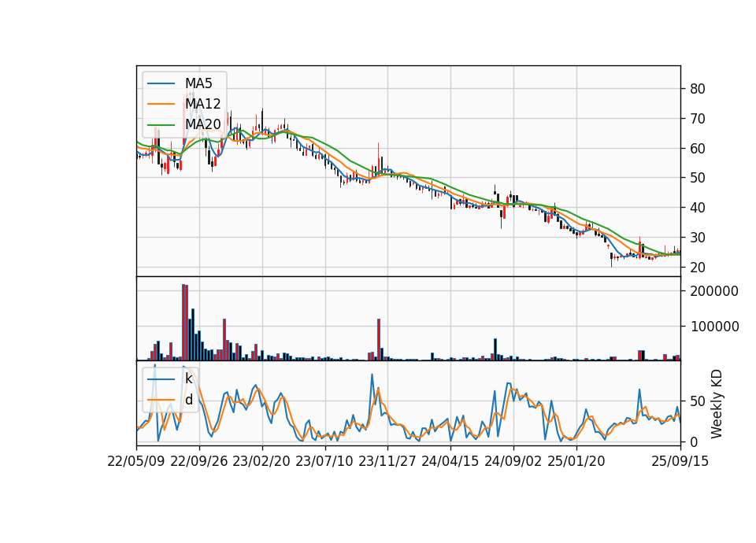The width and height of the screenshot is (756, 543).
Task: Click volume axis value 200000
Action: (x=714, y=291)
